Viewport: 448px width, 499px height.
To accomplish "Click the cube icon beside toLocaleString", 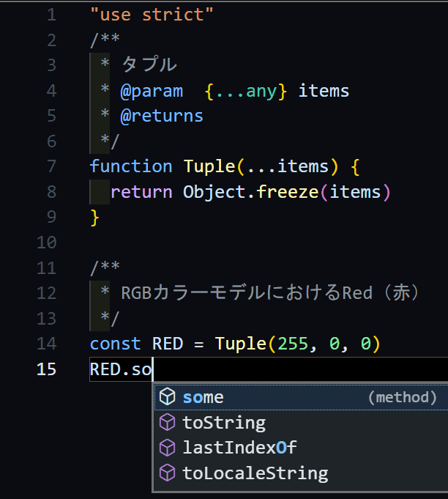I will 168,473.
